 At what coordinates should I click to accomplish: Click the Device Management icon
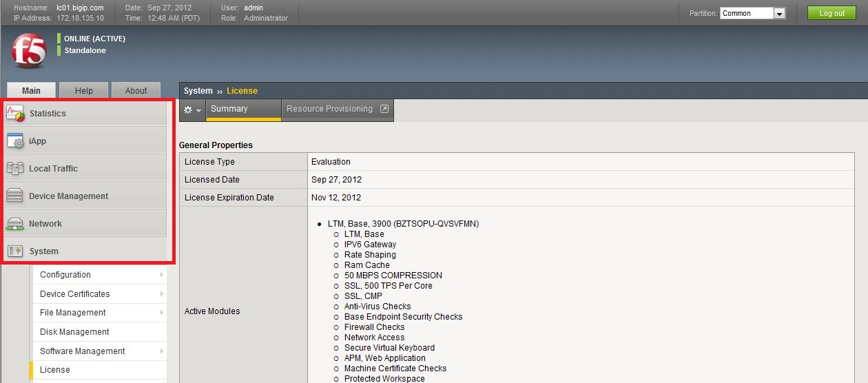click(x=15, y=196)
